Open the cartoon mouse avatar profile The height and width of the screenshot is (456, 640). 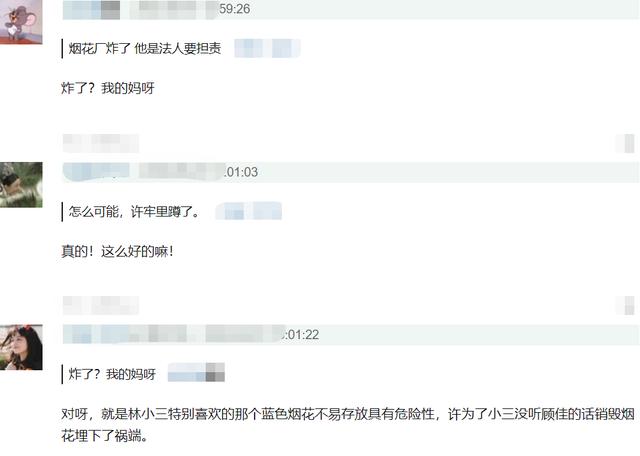click(x=21, y=22)
